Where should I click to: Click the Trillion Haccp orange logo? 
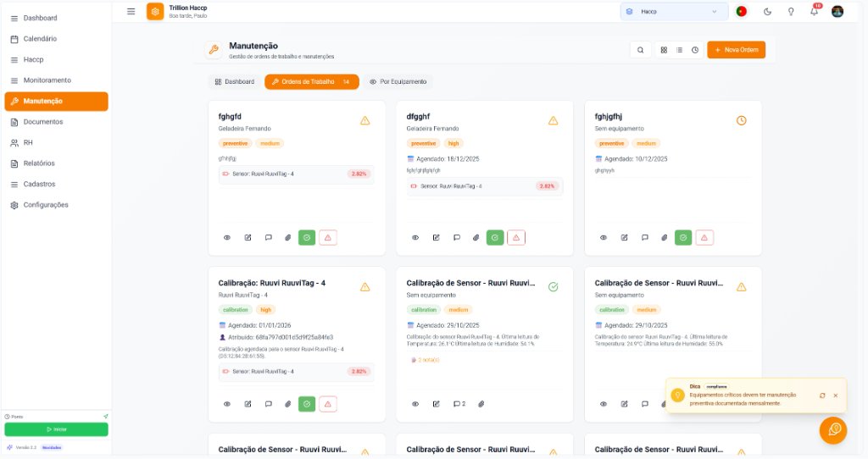tap(155, 12)
